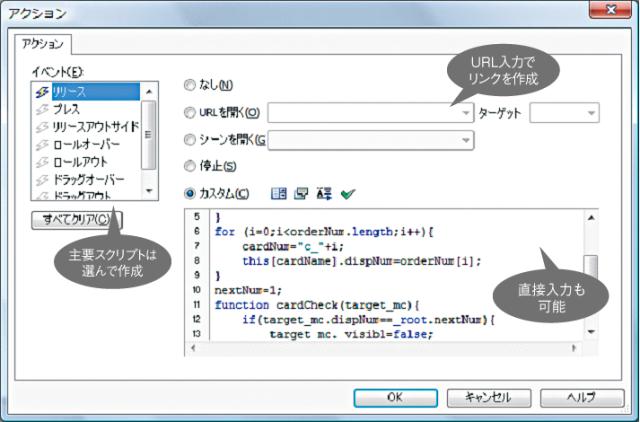Click the second script toolbar icon with window

301,193
